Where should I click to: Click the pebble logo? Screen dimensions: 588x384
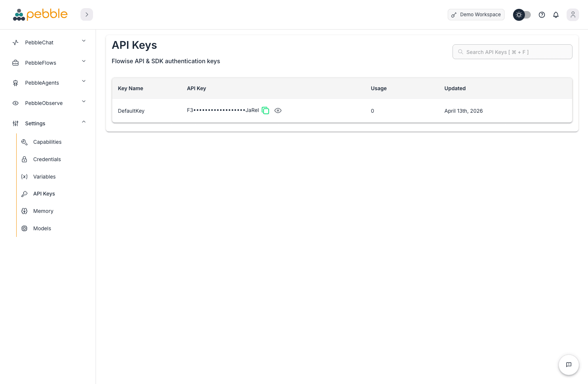(x=40, y=14)
